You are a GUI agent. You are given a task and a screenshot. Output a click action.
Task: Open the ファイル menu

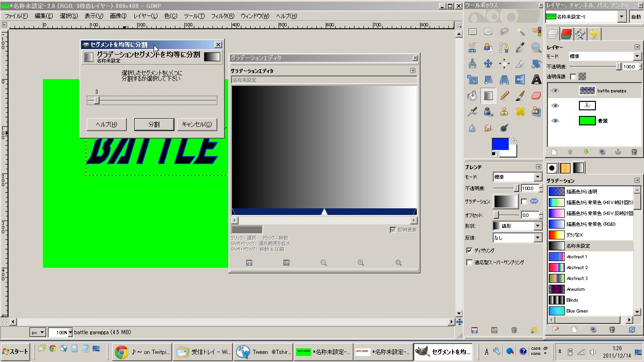point(16,16)
